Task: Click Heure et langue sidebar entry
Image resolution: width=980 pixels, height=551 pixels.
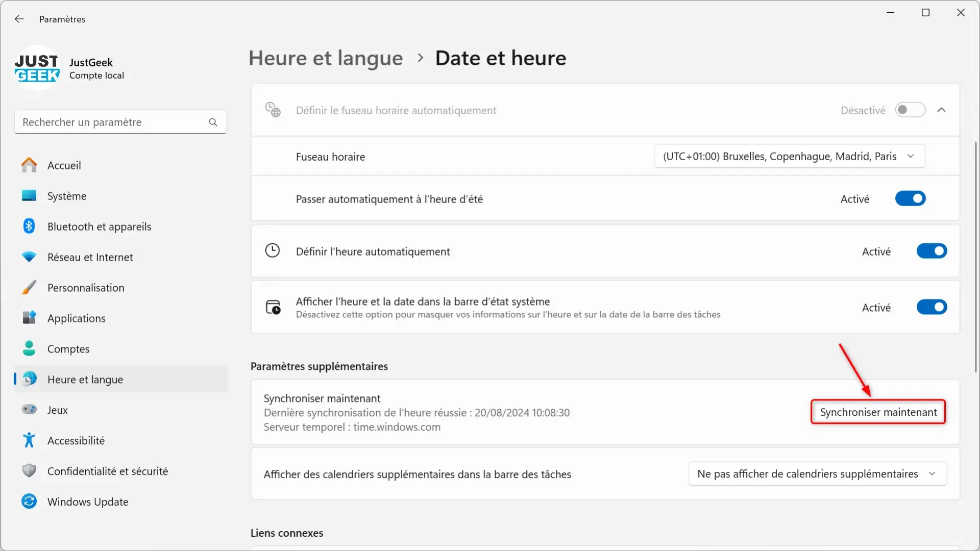Action: tap(121, 380)
